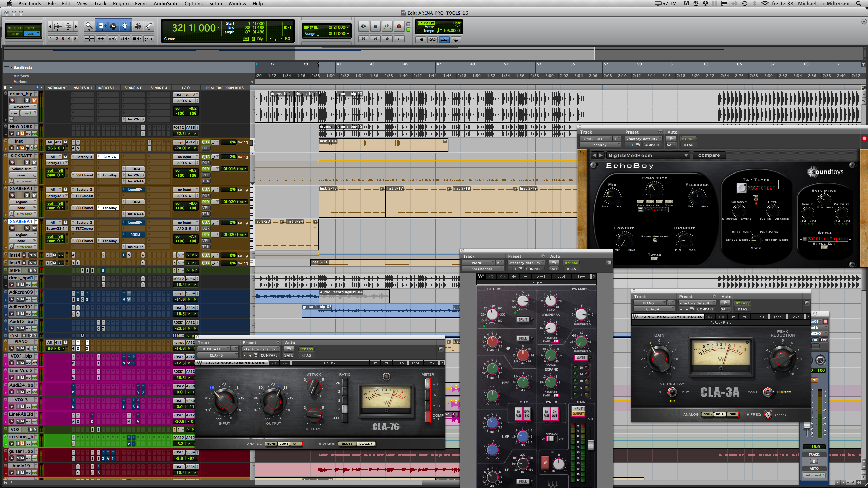Viewport: 868px width, 488px height.
Task: Click the SSLChannel output fader
Action: pyautogui.click(x=590, y=445)
